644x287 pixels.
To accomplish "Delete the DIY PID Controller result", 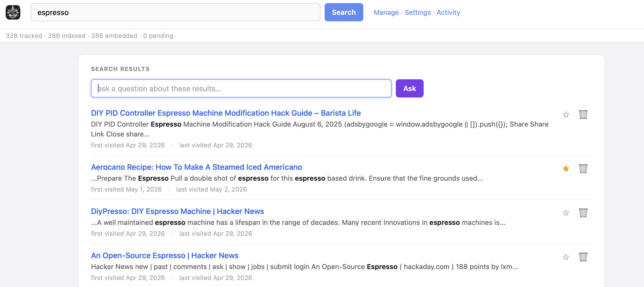I will click(583, 114).
